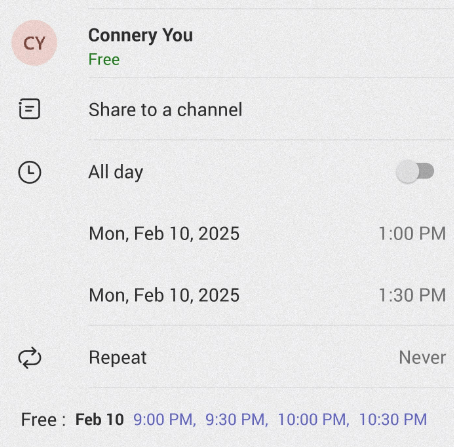This screenshot has width=454, height=447.
Task: Open the 1:30 PM end time picker
Action: tap(412, 295)
